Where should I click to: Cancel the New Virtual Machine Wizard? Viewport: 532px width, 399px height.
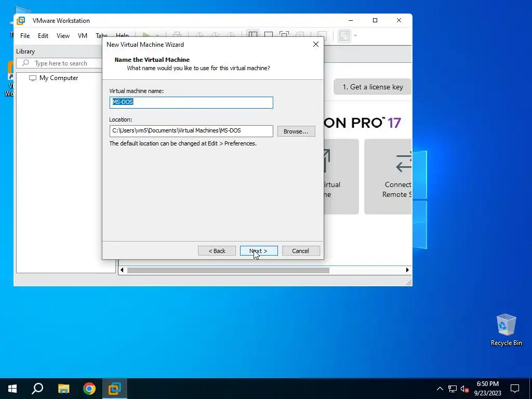tap(301, 251)
